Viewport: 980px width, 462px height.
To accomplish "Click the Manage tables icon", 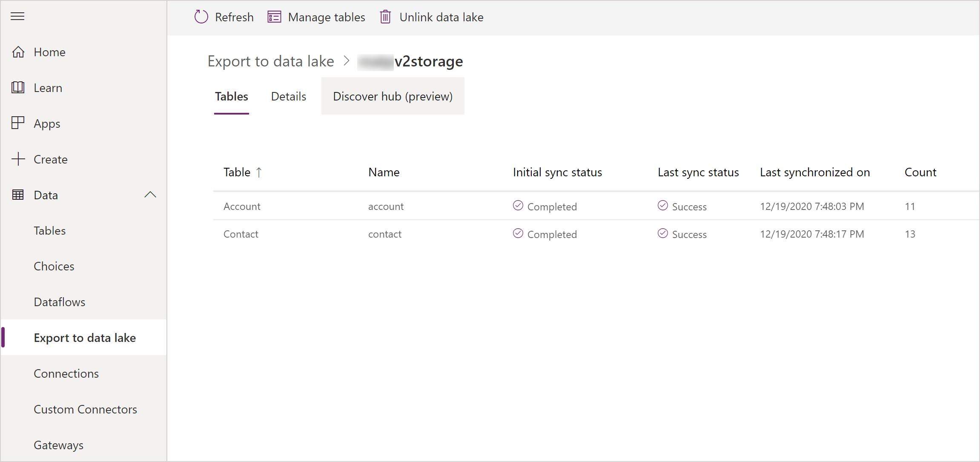I will click(274, 17).
